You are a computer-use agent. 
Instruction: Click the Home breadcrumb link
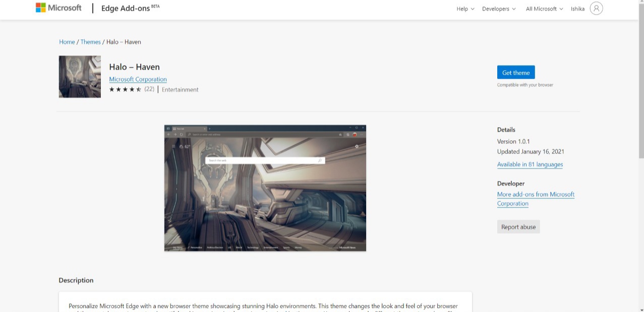coord(67,42)
